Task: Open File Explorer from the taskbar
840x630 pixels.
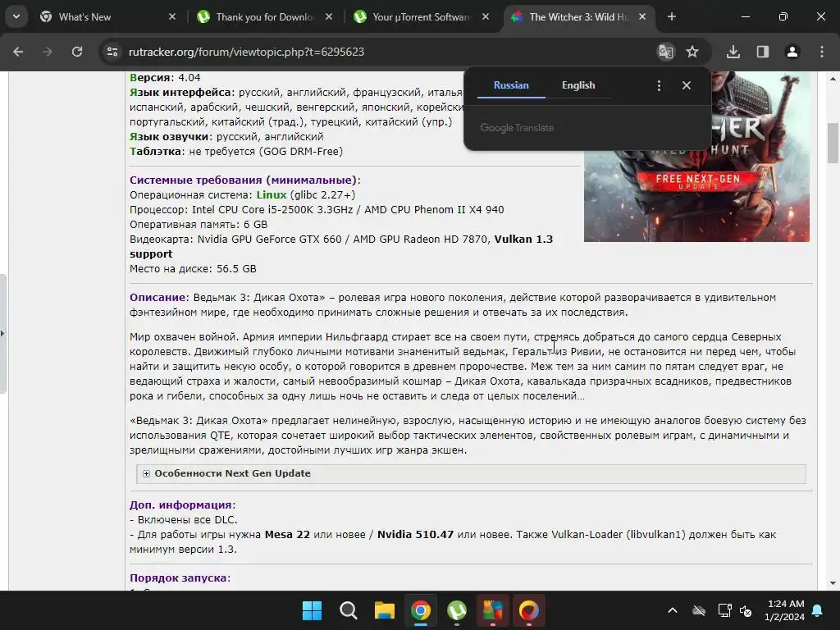Action: 384,610
